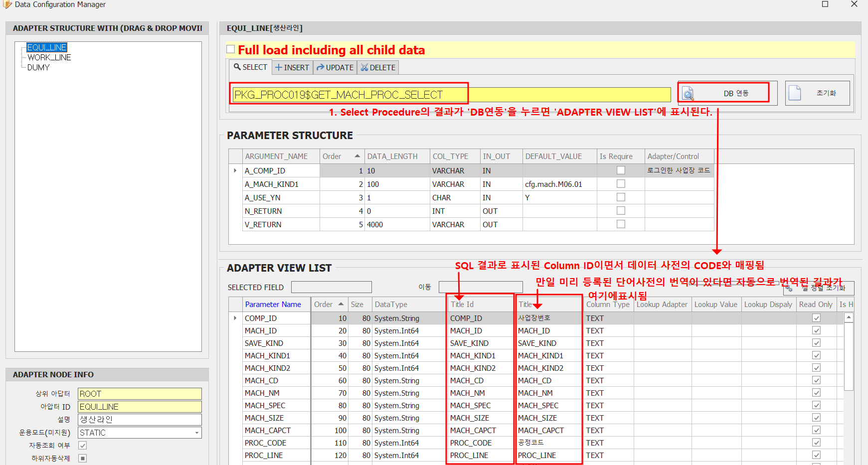Image resolution: width=868 pixels, height=465 pixels.
Task: Click the MACH_SPEC parameter name cell
Action: [277, 405]
